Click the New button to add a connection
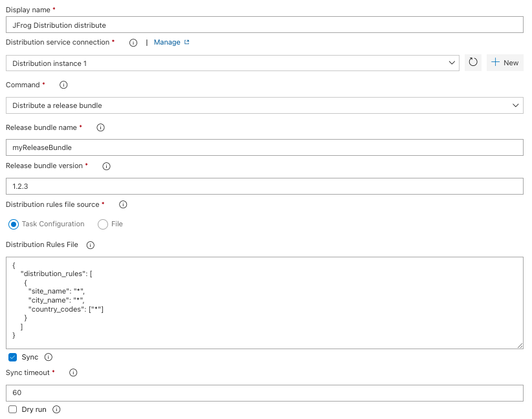Image resolution: width=532 pixels, height=419 pixels. point(505,62)
